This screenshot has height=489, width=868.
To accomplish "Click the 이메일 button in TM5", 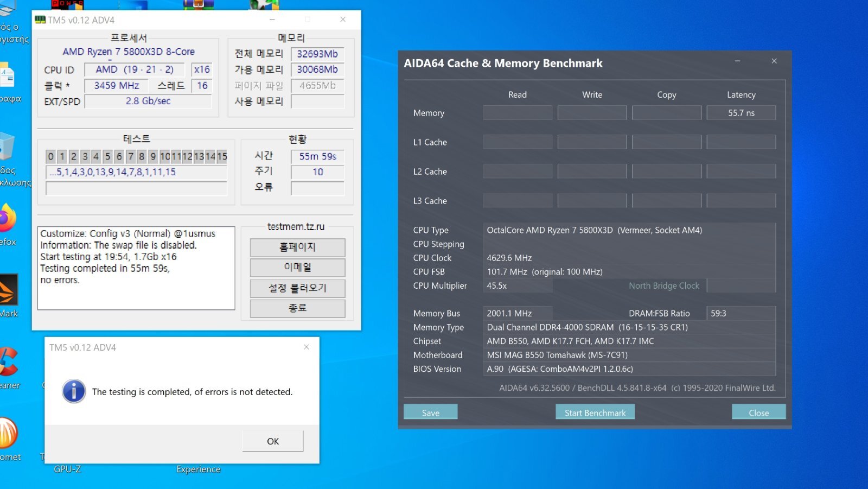I will coord(297,268).
